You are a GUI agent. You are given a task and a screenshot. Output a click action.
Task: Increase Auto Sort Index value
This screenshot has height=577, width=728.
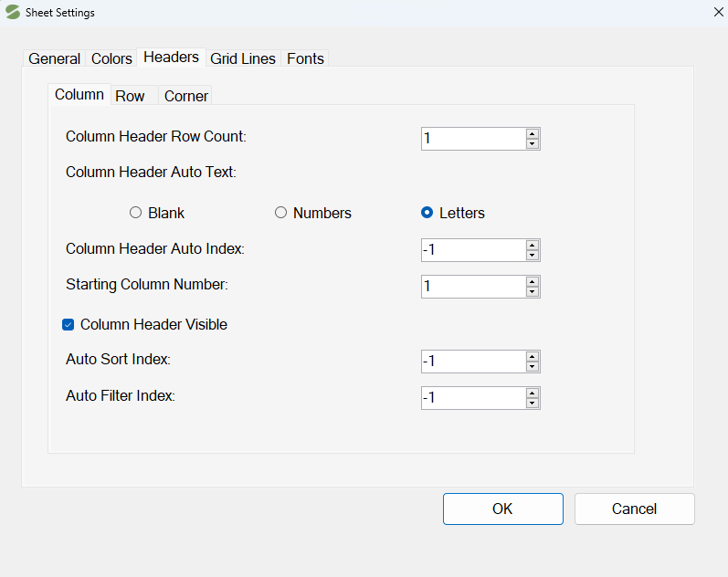[533, 356]
